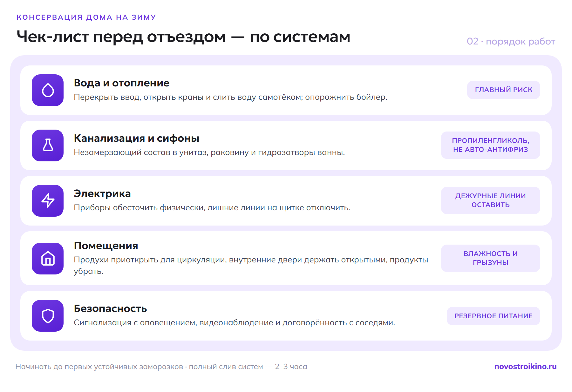Click the flask icon for Канализация и сифоны
572x392 pixels.
(x=48, y=145)
